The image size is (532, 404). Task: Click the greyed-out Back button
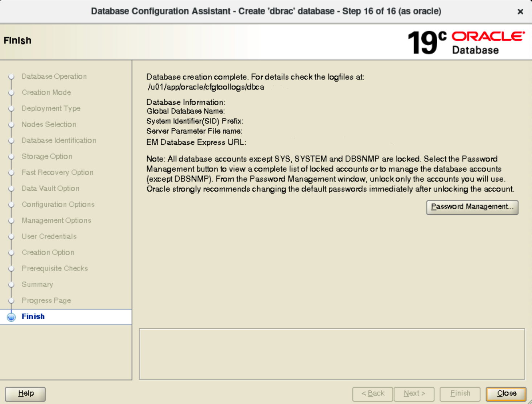point(372,393)
